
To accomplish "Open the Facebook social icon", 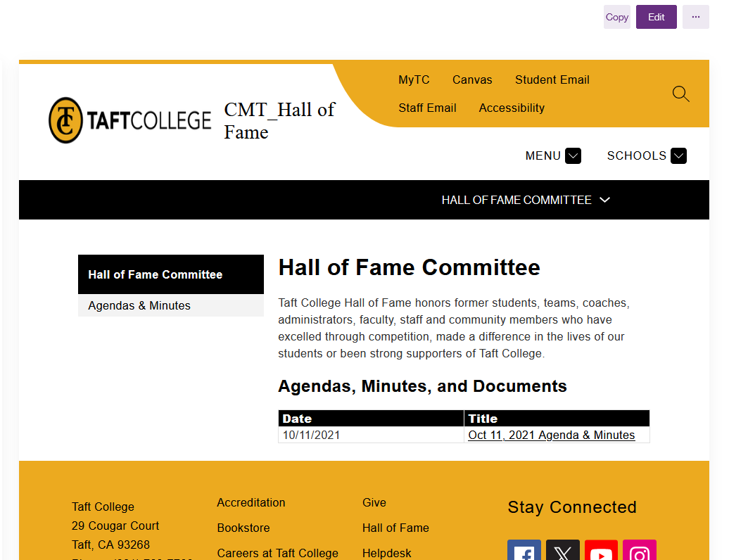I will coord(524,549).
